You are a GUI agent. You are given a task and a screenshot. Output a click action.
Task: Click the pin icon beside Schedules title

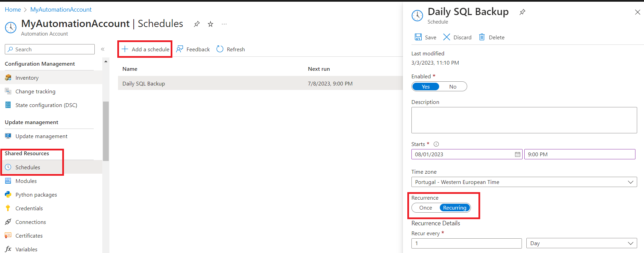click(x=197, y=24)
